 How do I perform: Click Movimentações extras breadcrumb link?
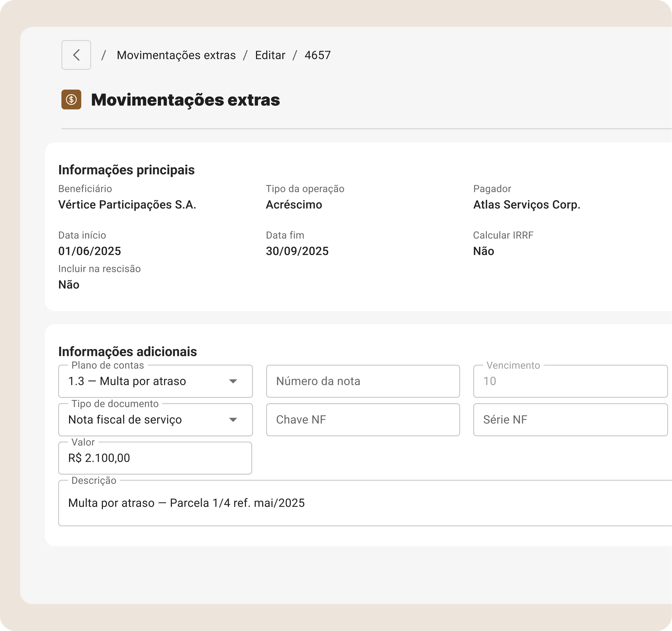tap(176, 55)
